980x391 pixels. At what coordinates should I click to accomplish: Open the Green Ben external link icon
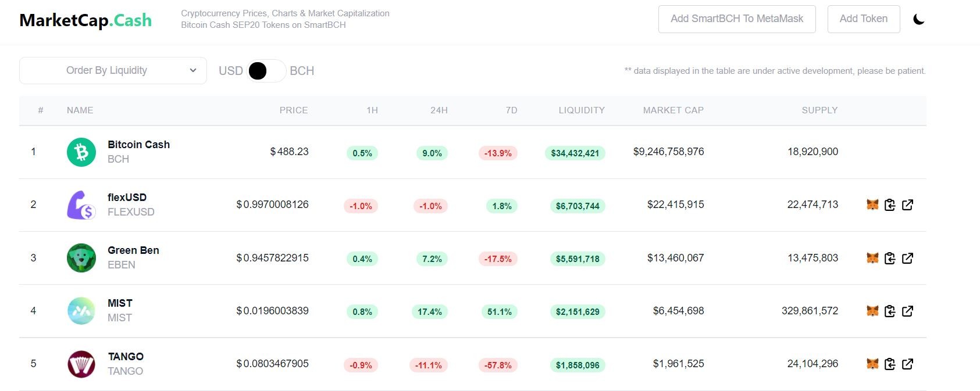tap(907, 258)
